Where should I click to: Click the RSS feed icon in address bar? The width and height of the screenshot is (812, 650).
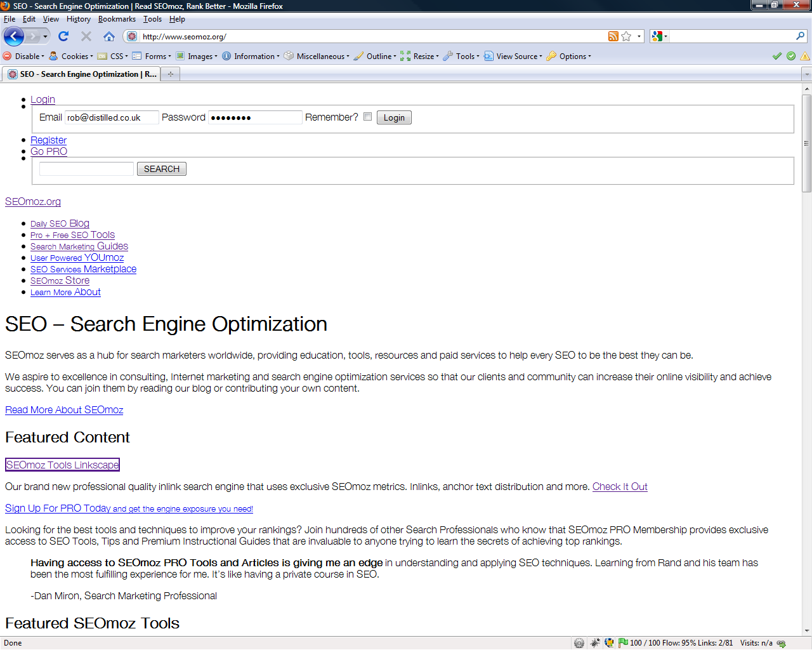tap(613, 36)
